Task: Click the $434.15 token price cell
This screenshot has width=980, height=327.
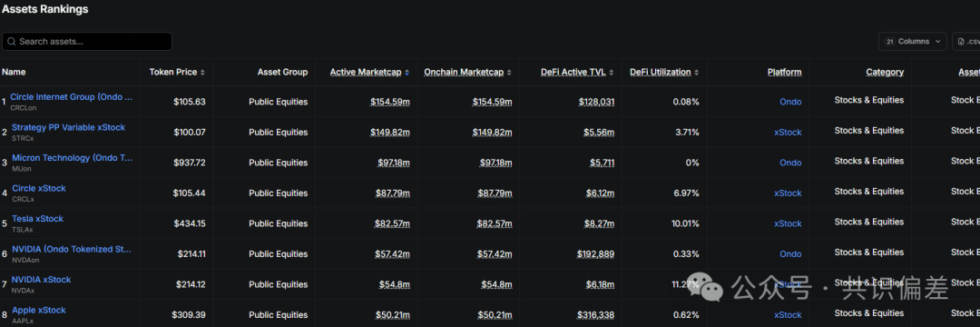Action: [190, 223]
